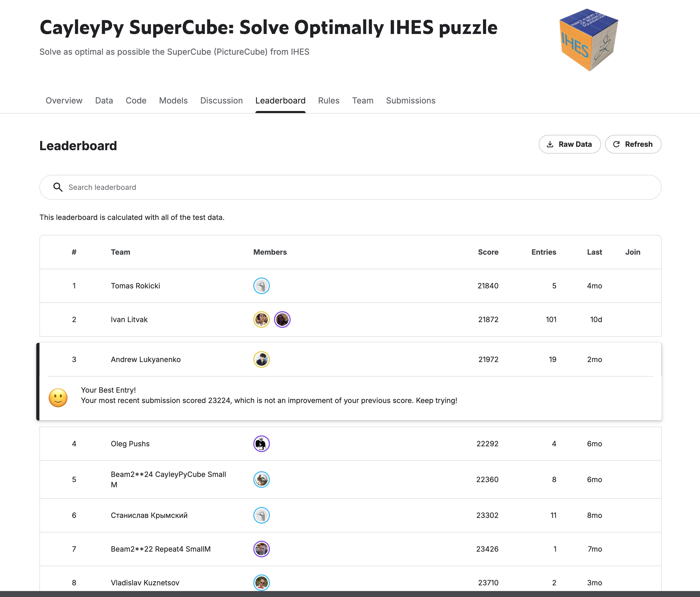Click Oleg Pushs' member avatar
This screenshot has height=597, width=700.
coord(262,444)
